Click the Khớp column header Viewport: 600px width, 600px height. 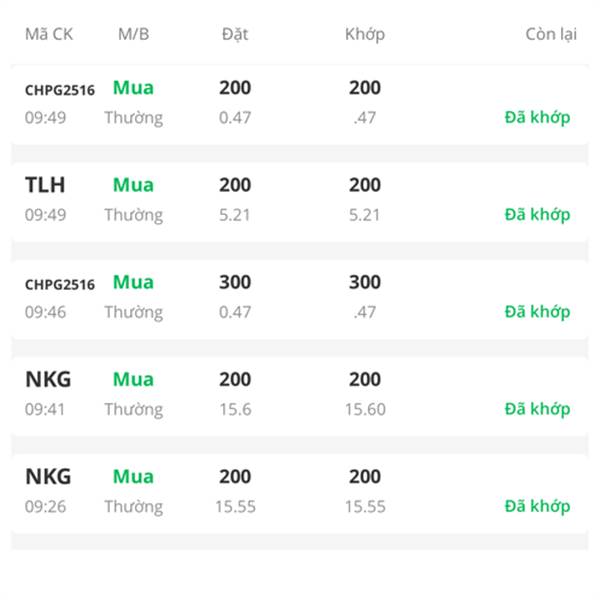(364, 34)
